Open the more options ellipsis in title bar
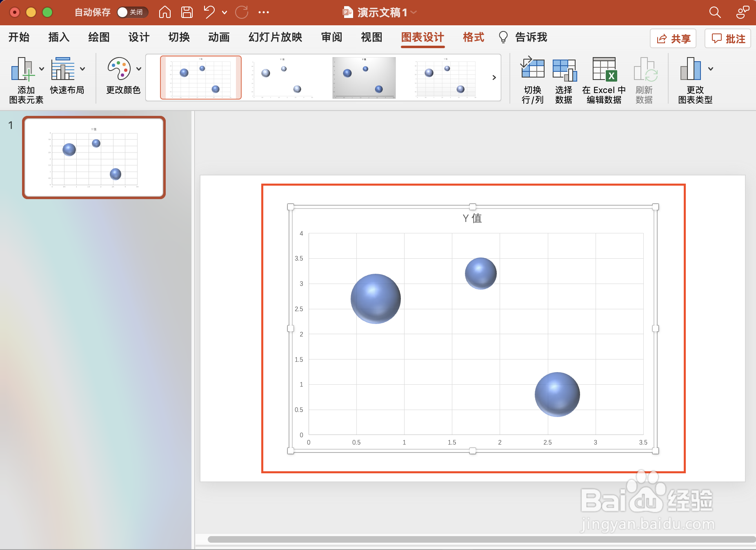The image size is (756, 550). (x=264, y=12)
